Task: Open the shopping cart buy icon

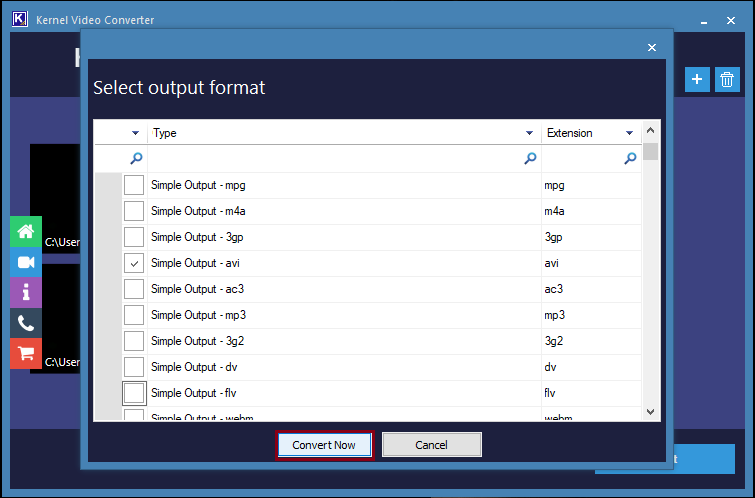Action: pyautogui.click(x=26, y=354)
